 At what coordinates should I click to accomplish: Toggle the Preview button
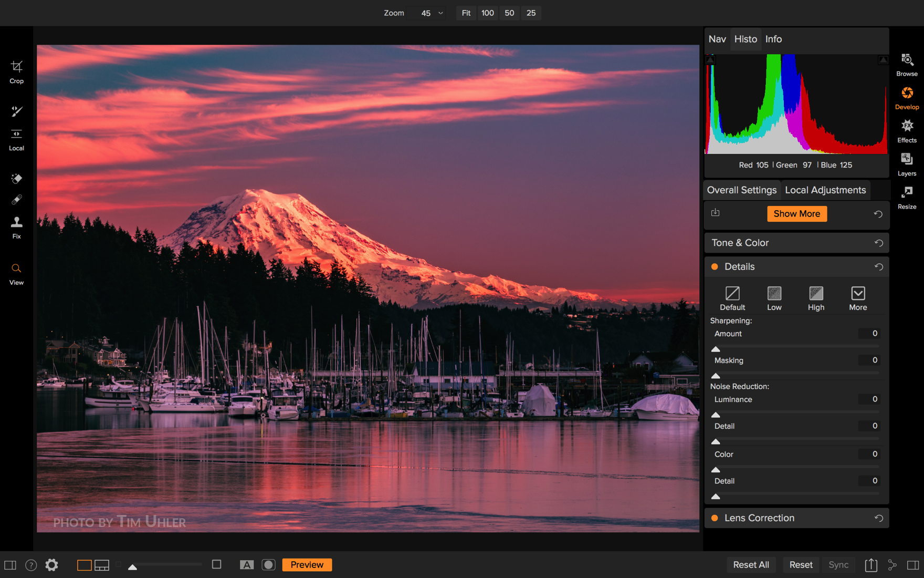(307, 565)
